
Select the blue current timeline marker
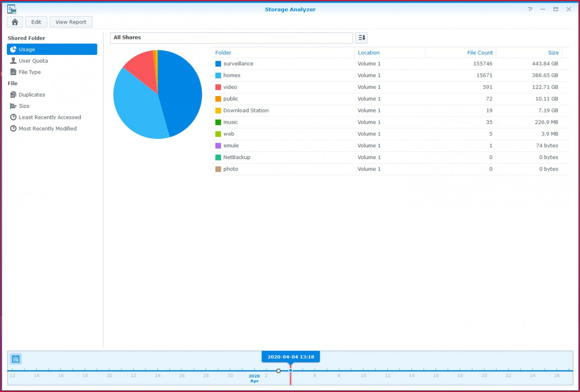pos(290,371)
